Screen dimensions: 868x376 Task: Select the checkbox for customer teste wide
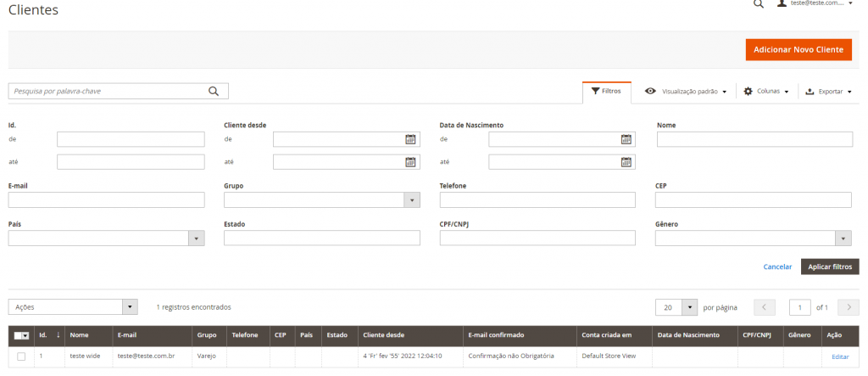21,356
